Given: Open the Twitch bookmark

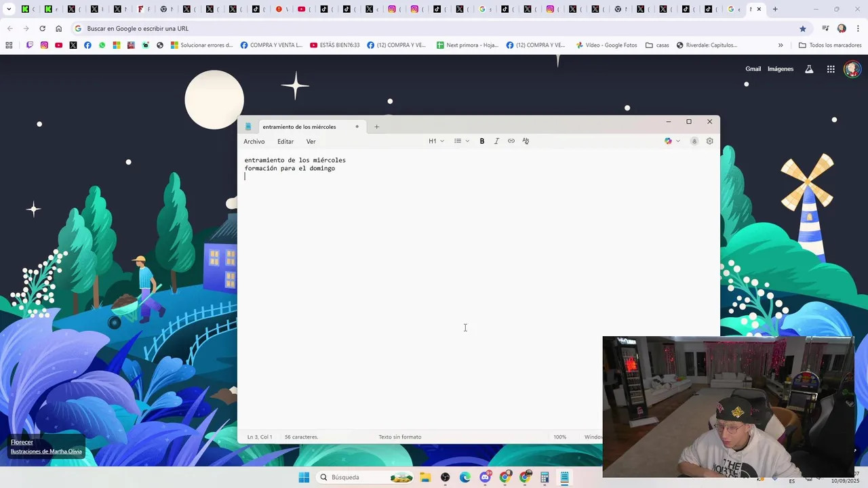Looking at the screenshot, I should tap(30, 45).
